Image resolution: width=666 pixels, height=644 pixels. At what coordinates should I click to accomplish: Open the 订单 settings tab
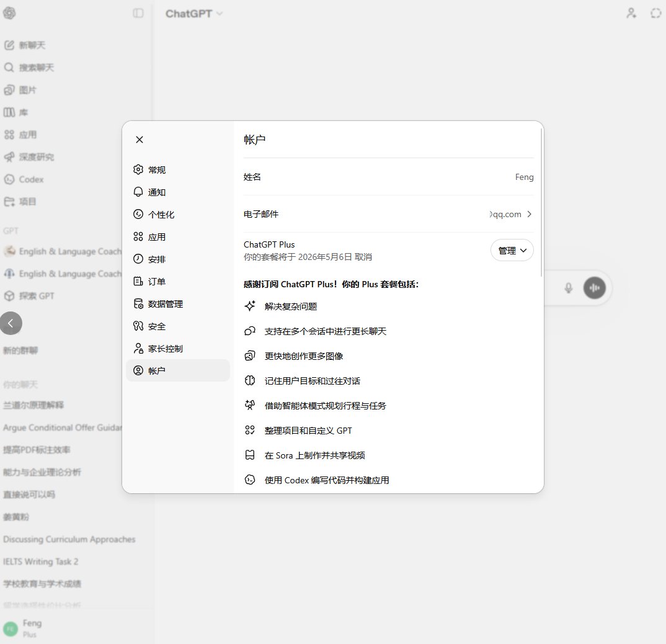pos(178,282)
